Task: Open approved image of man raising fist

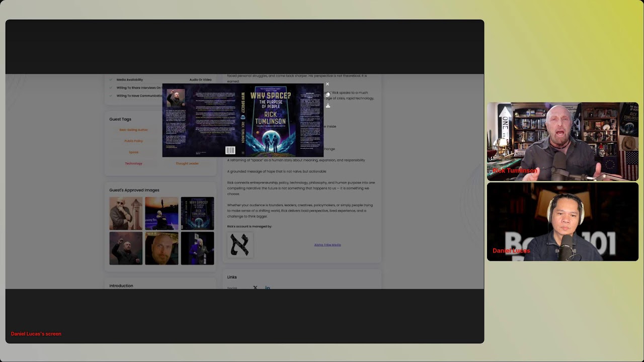Action: click(126, 248)
